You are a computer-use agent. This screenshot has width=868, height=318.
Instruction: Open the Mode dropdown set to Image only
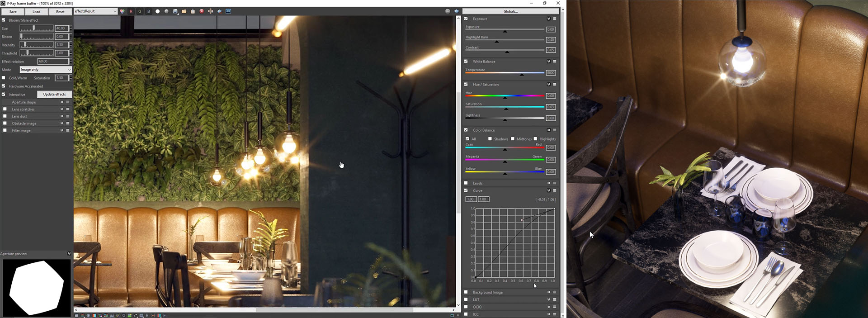(46, 70)
